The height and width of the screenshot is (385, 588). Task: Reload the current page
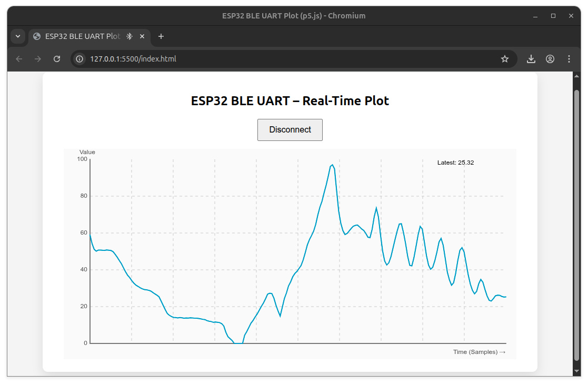pyautogui.click(x=57, y=59)
